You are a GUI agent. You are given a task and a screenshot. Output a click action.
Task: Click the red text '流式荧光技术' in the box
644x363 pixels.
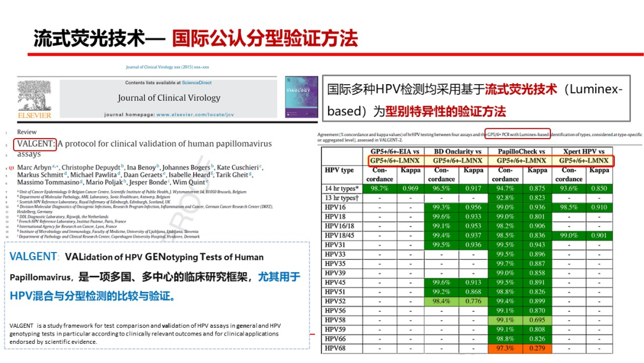coord(521,89)
